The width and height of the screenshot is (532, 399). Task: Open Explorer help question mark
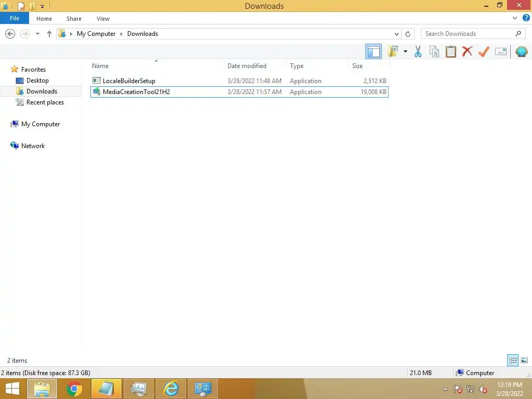[526, 18]
